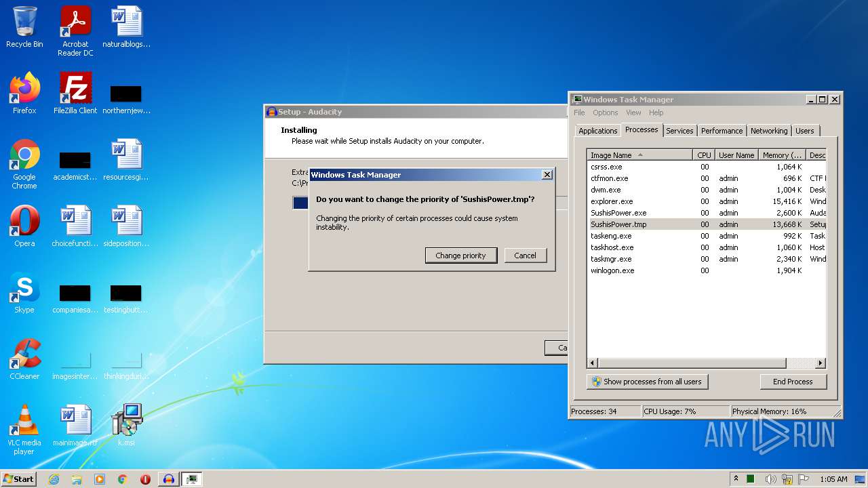The width and height of the screenshot is (868, 488).
Task: Select the explorer.exe process row
Action: coord(707,201)
